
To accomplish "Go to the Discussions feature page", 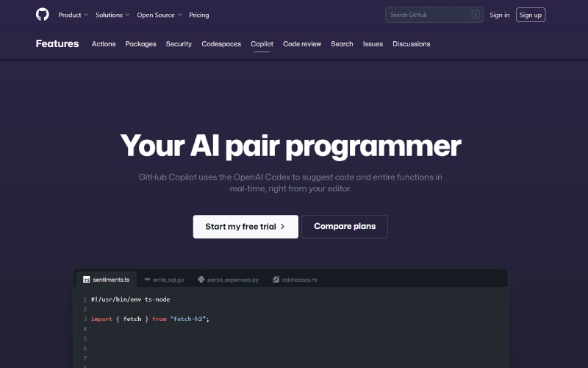I will click(412, 44).
